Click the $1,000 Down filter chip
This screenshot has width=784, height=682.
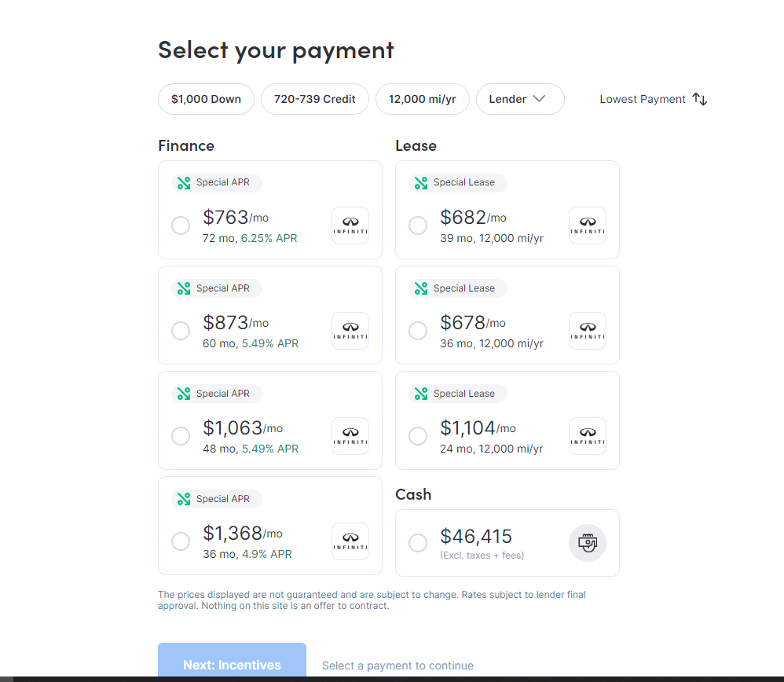coord(206,99)
